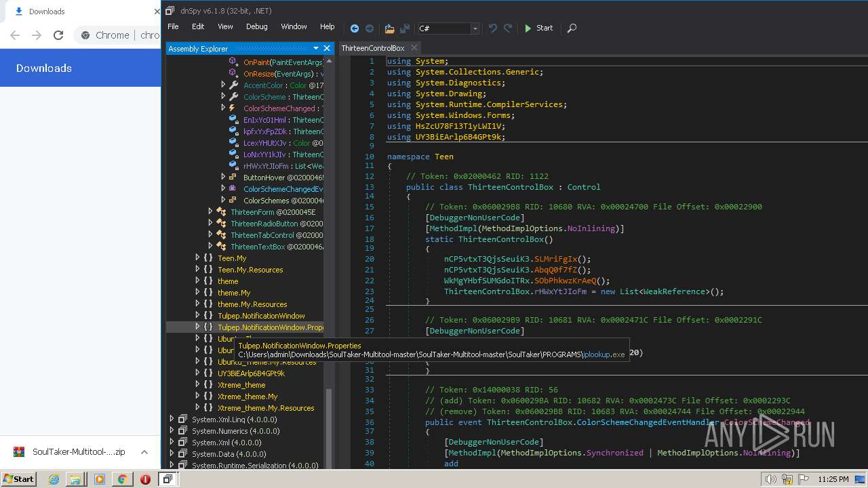868x488 pixels.
Task: Select System.Numerics (4.0.0.0) assembly
Action: (236, 431)
